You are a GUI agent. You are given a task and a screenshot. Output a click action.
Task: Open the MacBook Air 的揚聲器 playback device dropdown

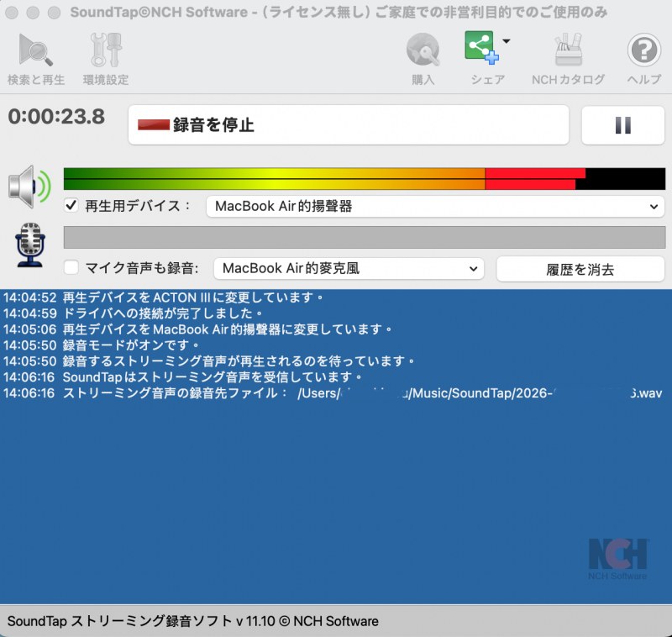[x=435, y=206]
